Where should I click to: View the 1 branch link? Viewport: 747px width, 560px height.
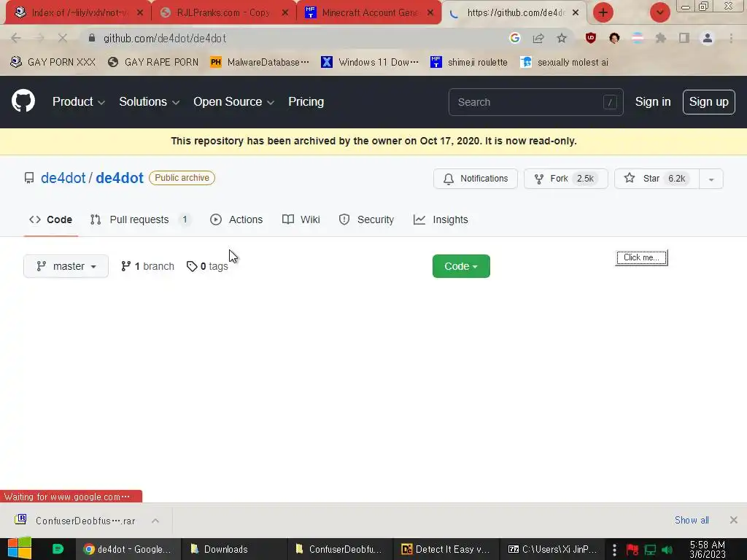coord(147,266)
